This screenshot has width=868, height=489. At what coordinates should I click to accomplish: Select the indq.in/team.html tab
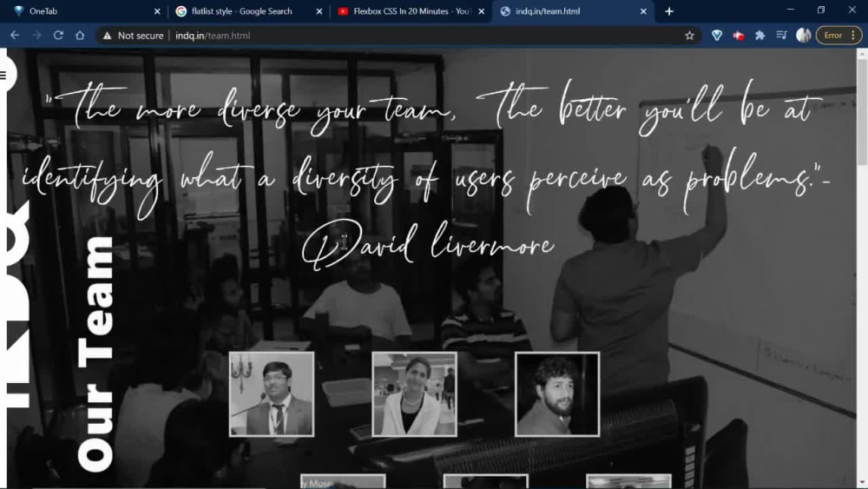573,11
